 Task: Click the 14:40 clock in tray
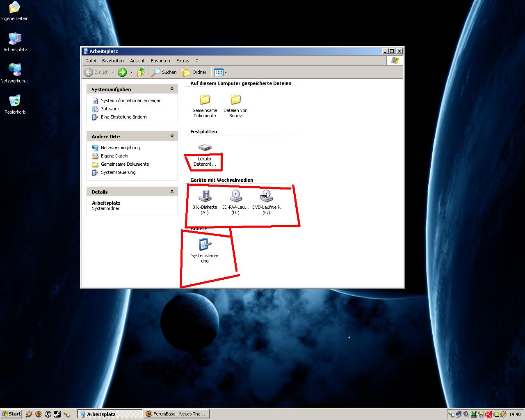(x=515, y=414)
